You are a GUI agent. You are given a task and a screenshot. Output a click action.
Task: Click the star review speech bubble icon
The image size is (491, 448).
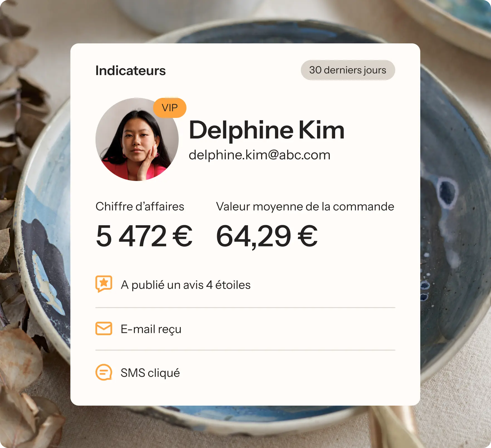coord(104,284)
